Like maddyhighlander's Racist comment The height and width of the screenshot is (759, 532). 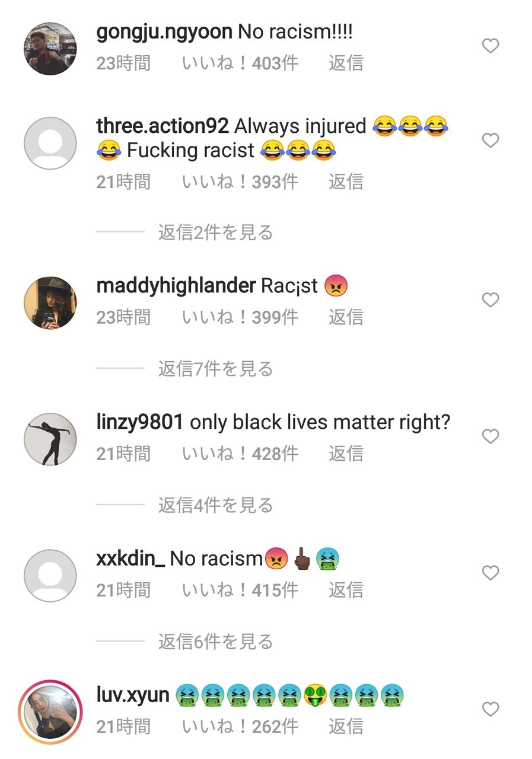490,300
